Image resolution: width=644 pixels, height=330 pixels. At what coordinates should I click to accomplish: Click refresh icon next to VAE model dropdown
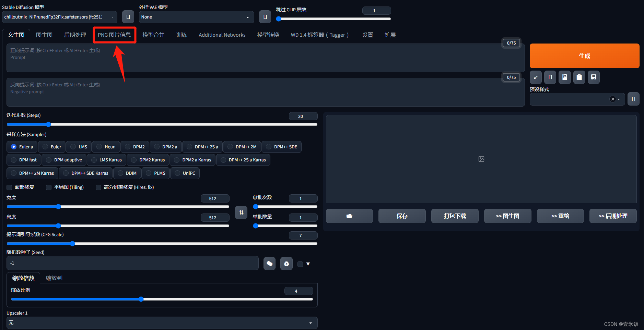coord(265,17)
